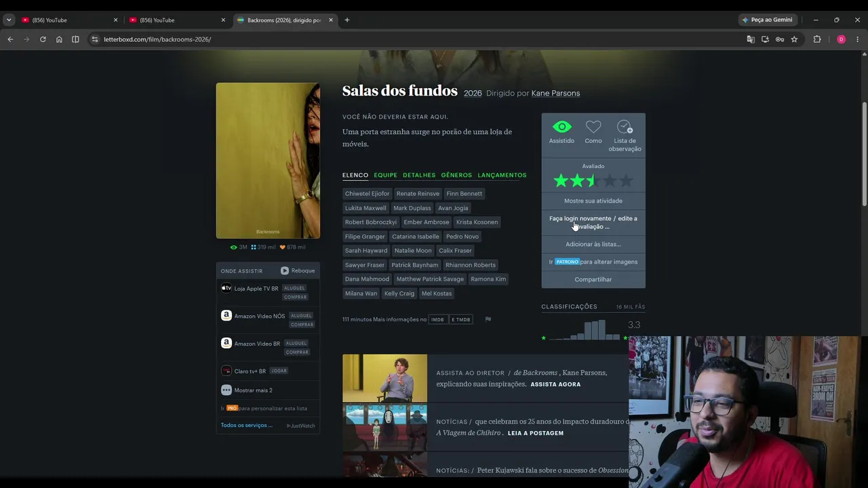Image resolution: width=868 pixels, height=488 pixels.
Task: Click COMPRAR for Amazon Video NÓS
Action: (x=302, y=325)
